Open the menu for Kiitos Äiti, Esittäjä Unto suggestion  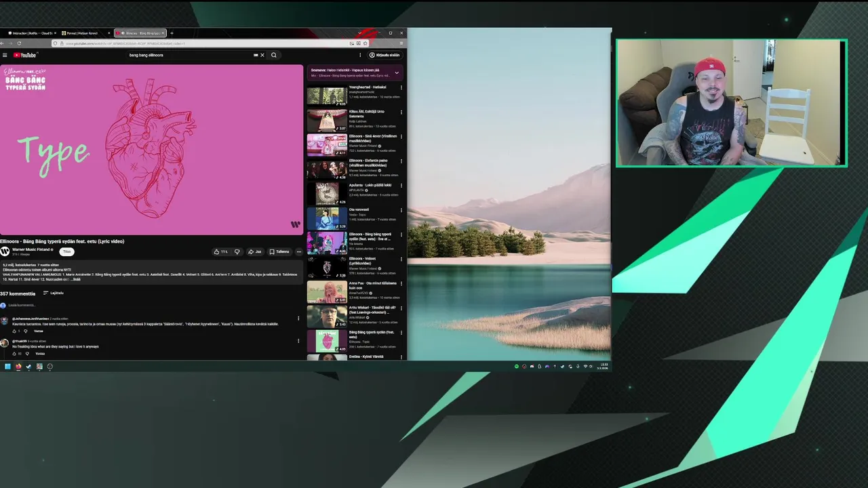401,112
